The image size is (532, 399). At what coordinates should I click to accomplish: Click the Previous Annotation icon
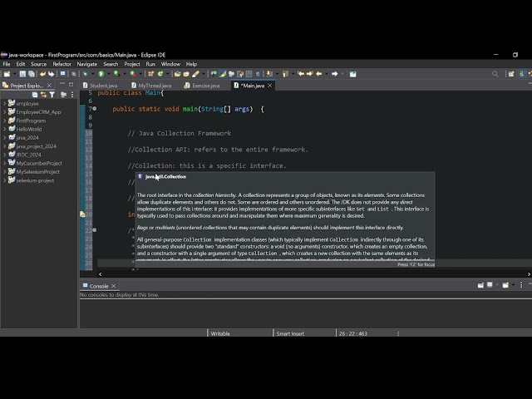tap(285, 74)
